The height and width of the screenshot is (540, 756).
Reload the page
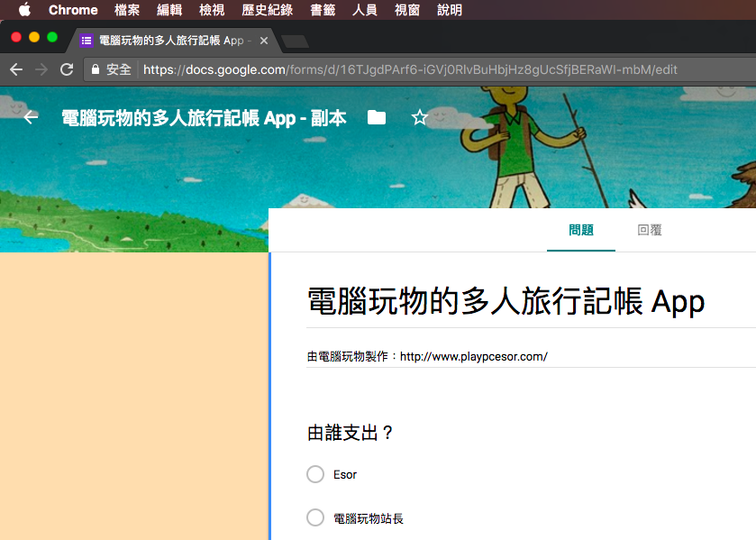(x=67, y=69)
